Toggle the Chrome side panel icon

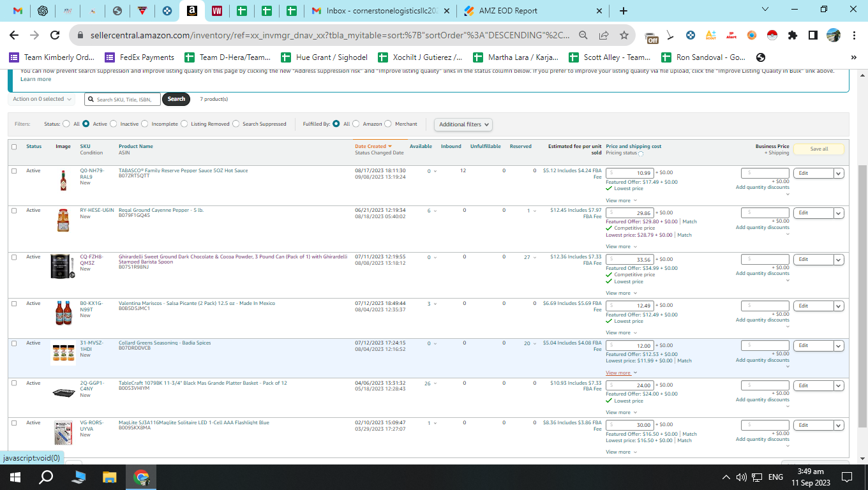[x=813, y=35]
